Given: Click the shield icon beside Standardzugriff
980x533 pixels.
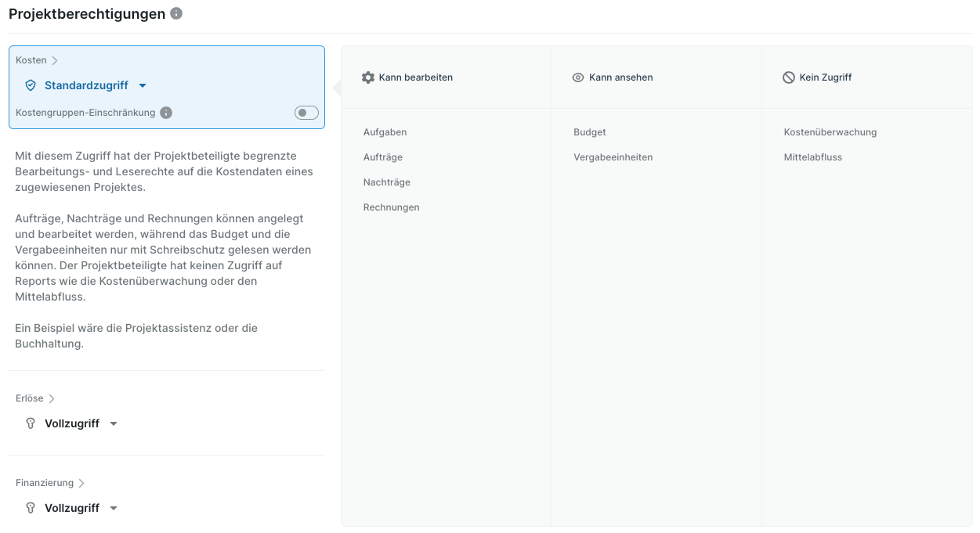Looking at the screenshot, I should click(x=31, y=85).
